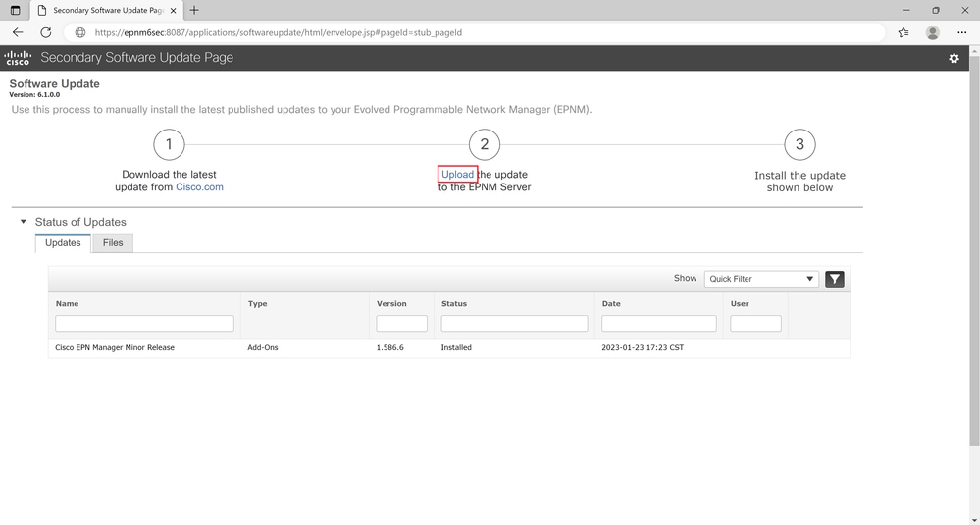Click the table filter funnel icon
This screenshot has height=525, width=980.
coord(835,279)
